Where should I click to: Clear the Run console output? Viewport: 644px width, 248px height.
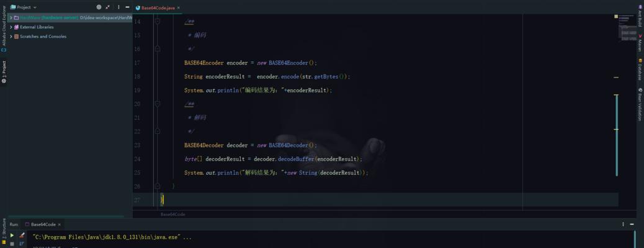point(22,236)
